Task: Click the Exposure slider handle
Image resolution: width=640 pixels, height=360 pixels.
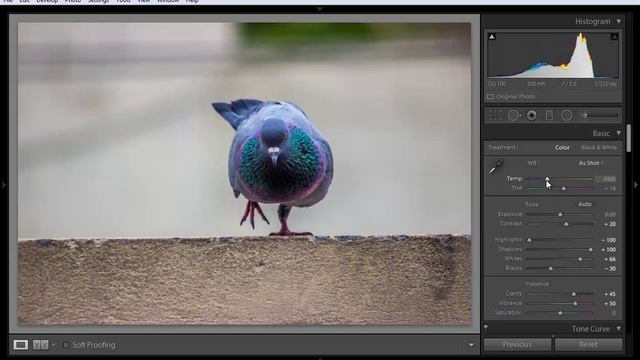Action: (560, 214)
